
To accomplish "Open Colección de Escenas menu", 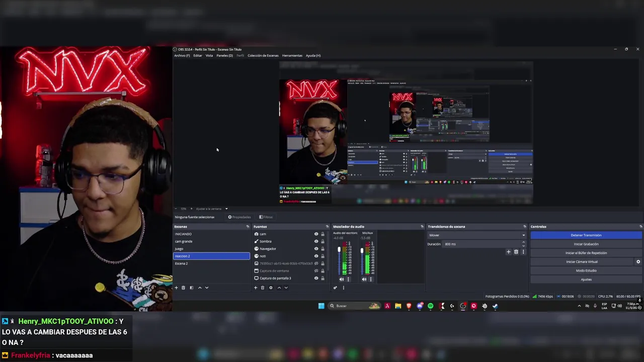I will [x=263, y=55].
